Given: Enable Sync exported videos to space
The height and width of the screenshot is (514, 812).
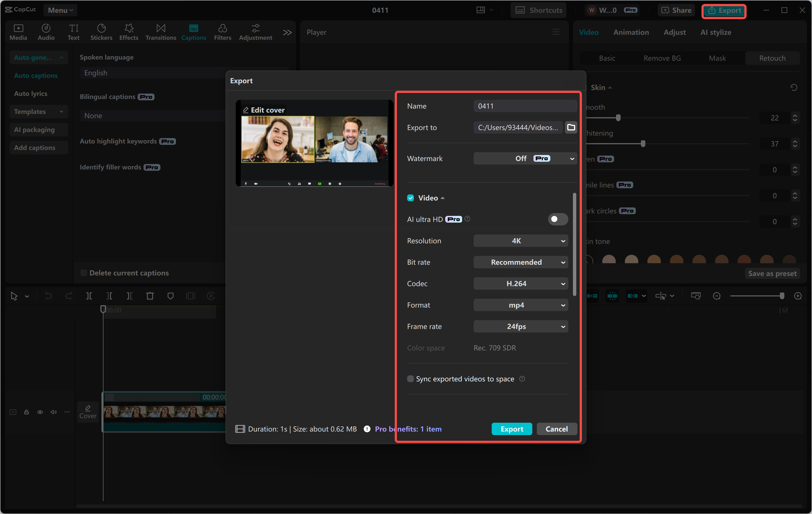Looking at the screenshot, I should (x=411, y=379).
